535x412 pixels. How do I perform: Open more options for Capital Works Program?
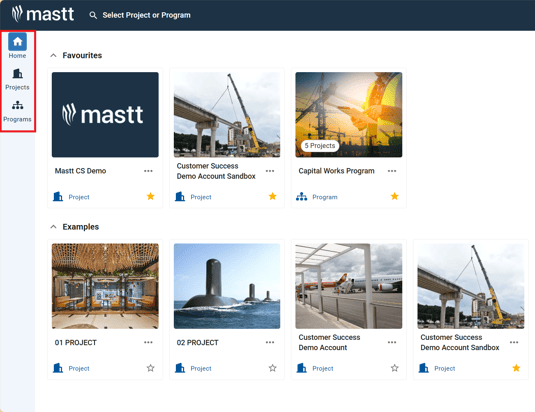tap(392, 171)
